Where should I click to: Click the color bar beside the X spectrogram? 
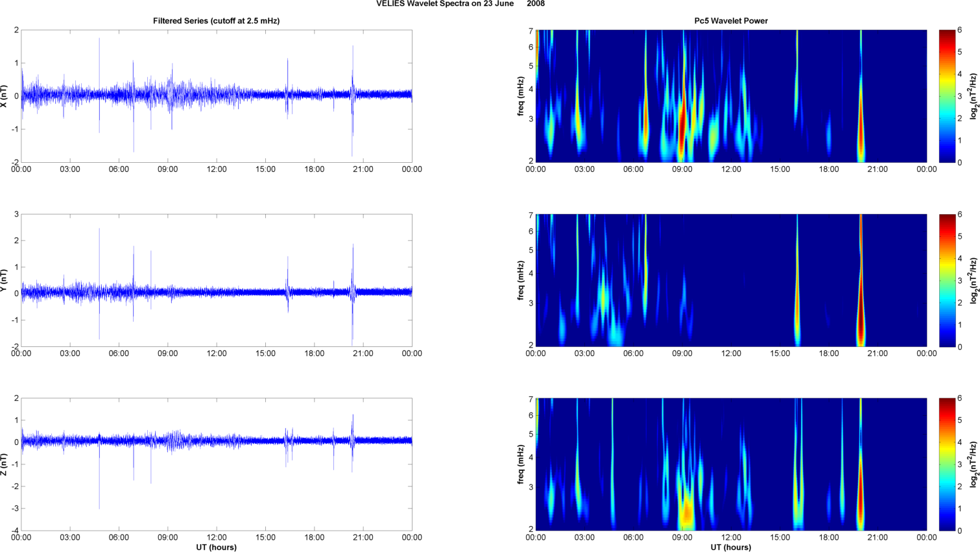(x=947, y=96)
